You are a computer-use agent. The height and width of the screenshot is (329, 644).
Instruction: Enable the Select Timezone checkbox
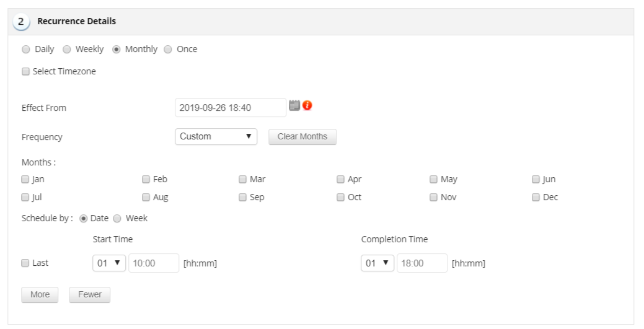point(25,72)
